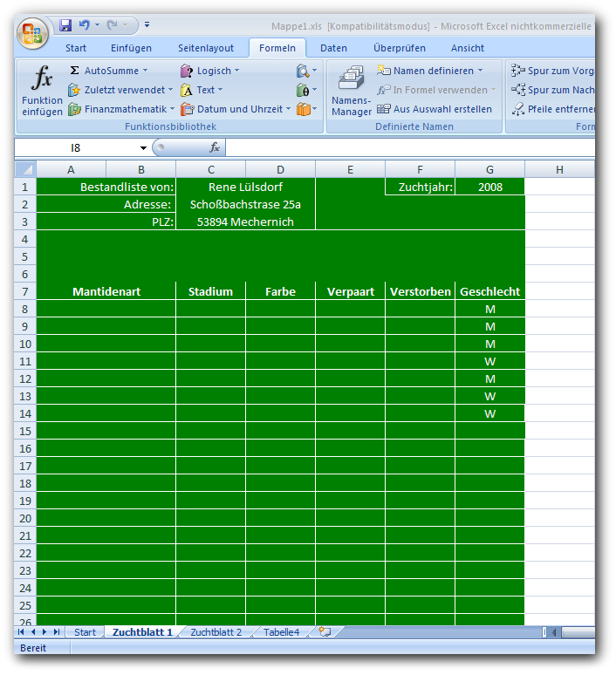Viewport: 616px width, 675px height.
Task: Select the Geschlecht W cell in row 11
Action: pyautogui.click(x=489, y=361)
